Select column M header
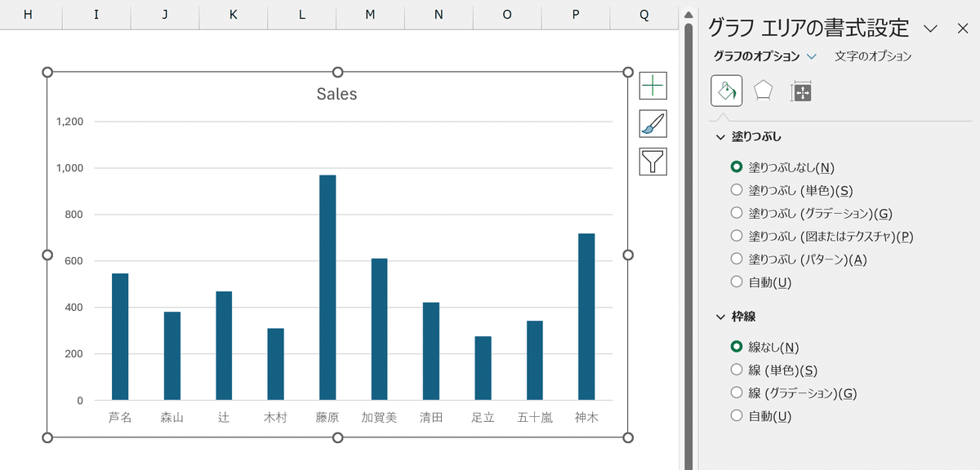980x470 pixels. click(371, 15)
